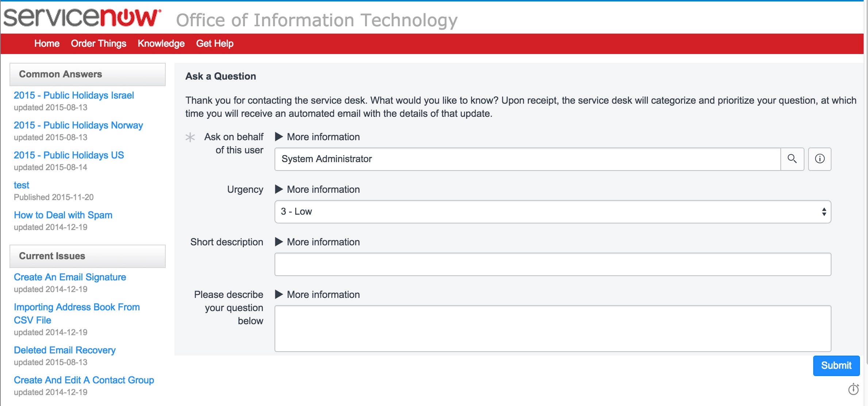Submit the question form
The height and width of the screenshot is (406, 868).
click(x=836, y=365)
